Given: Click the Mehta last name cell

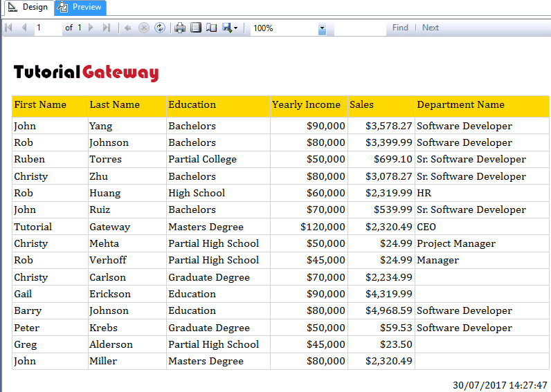Looking at the screenshot, I should (x=127, y=243).
